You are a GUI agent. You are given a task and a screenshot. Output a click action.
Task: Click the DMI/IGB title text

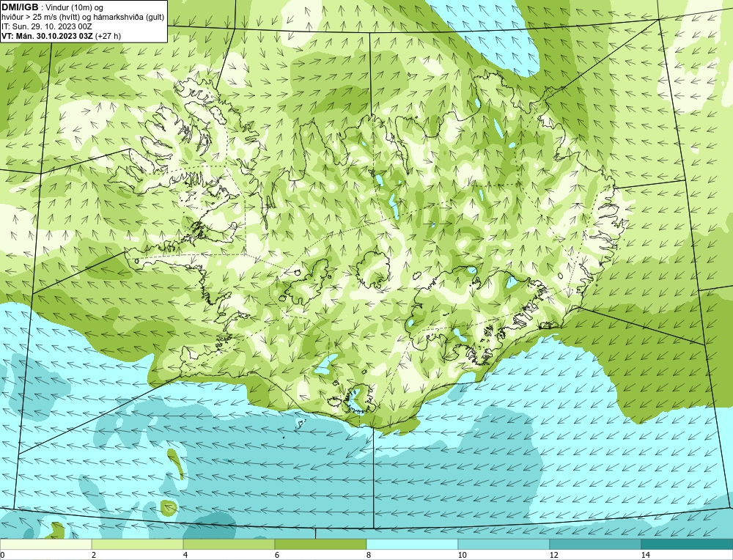point(20,7)
